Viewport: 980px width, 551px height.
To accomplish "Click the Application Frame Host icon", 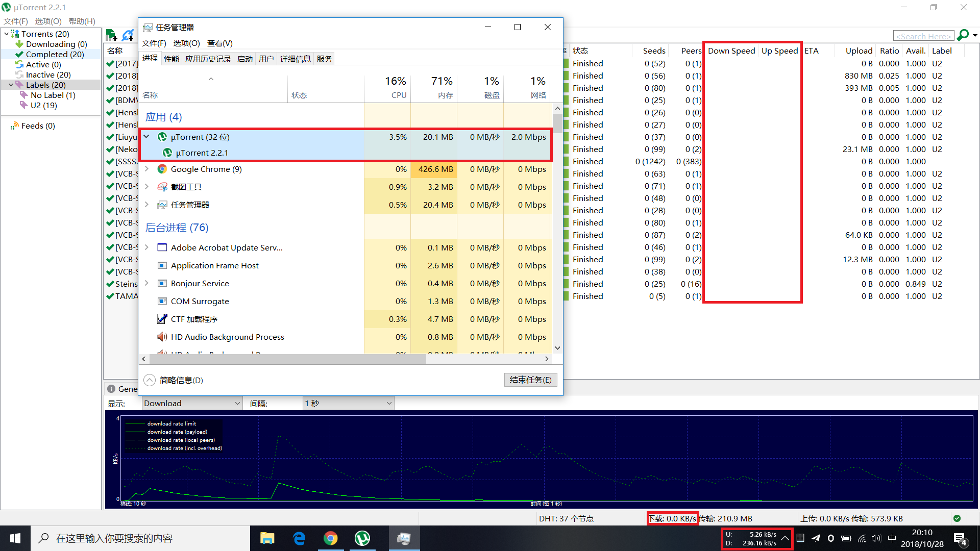I will [x=162, y=265].
